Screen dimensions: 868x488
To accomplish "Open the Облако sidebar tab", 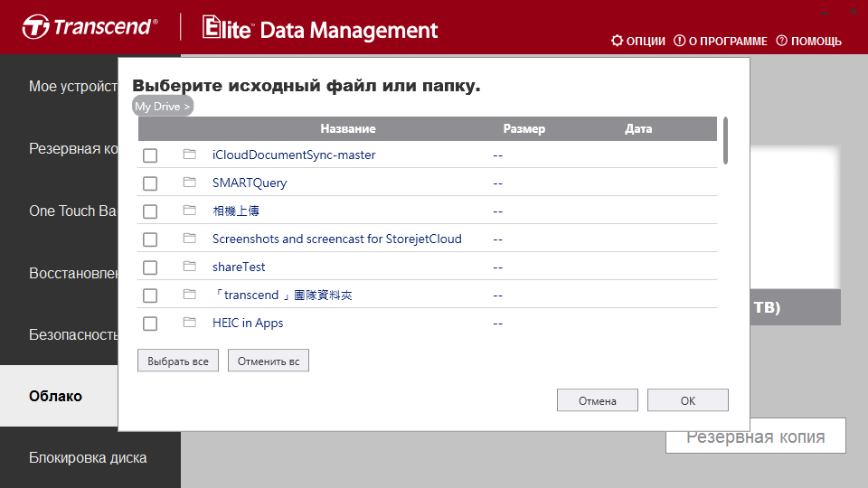I will click(59, 396).
